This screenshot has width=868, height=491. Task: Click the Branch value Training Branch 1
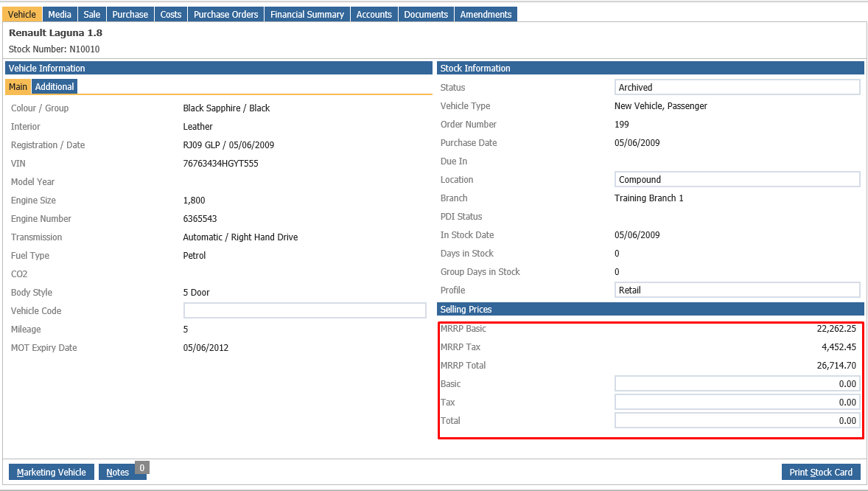(x=648, y=198)
